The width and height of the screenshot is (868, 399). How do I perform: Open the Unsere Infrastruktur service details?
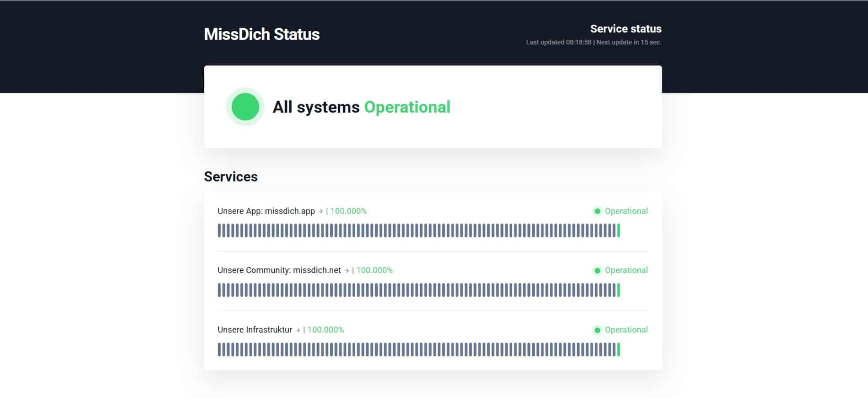pos(255,330)
